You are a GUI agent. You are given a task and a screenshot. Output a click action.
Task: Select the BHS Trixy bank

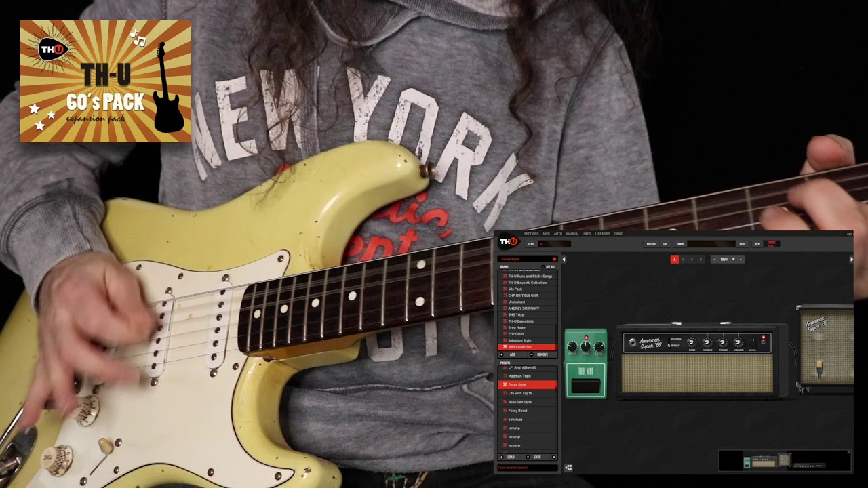[528, 314]
